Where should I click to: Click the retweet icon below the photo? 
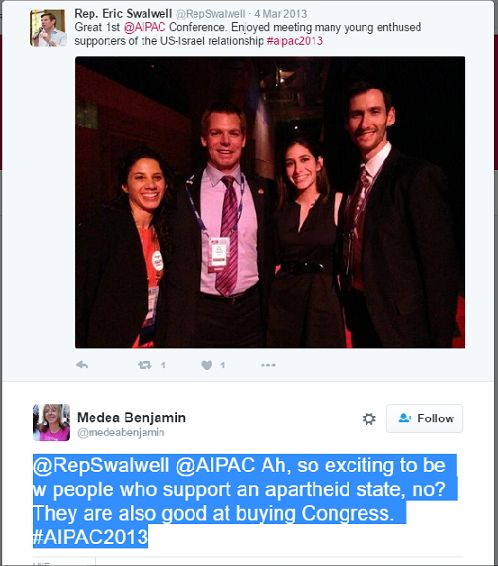[145, 365]
